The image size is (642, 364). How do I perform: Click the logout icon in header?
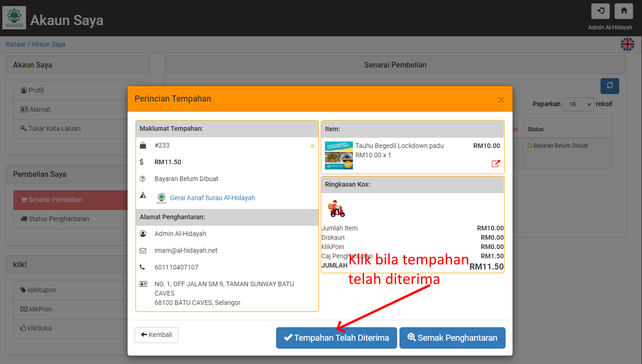click(x=601, y=11)
